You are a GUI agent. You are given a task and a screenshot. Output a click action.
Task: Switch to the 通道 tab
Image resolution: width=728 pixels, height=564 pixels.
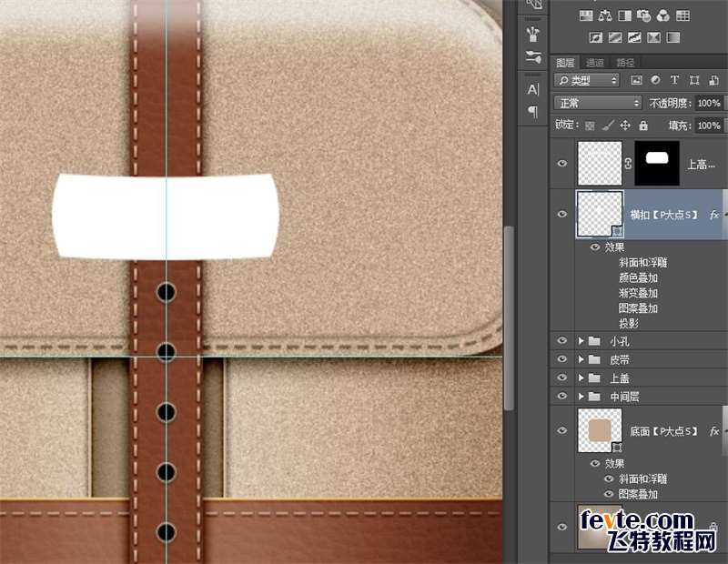595,63
